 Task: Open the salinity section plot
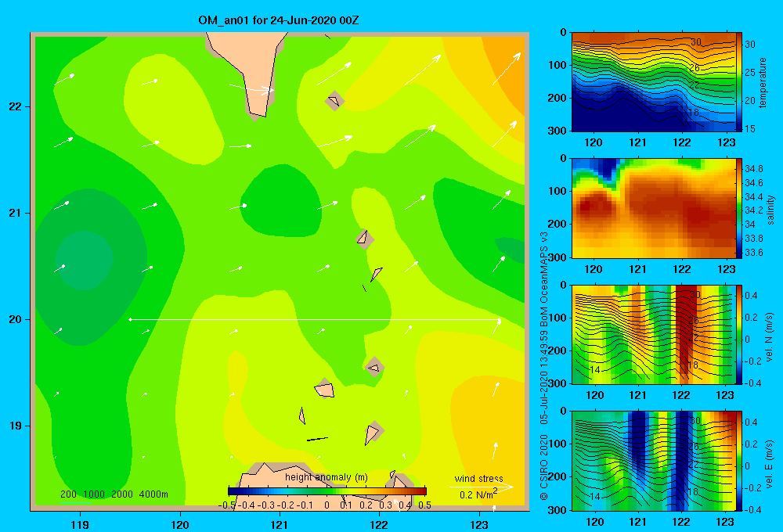tap(654, 208)
